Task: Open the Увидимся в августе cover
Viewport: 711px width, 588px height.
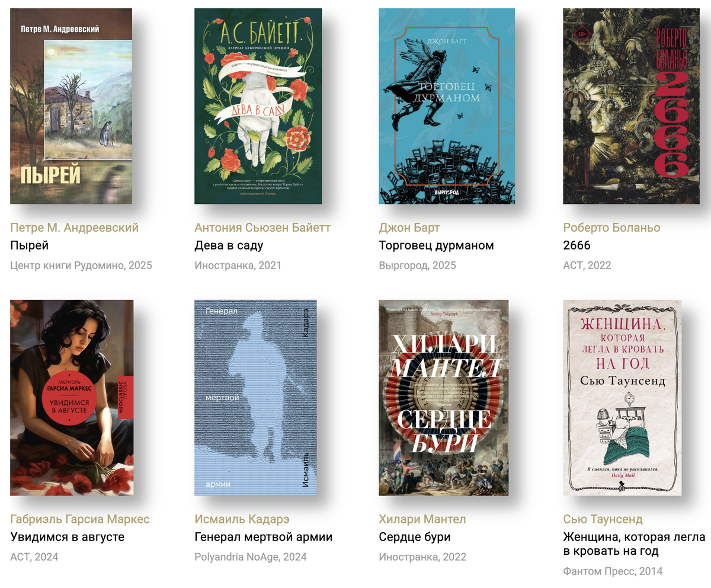Action: (72, 398)
